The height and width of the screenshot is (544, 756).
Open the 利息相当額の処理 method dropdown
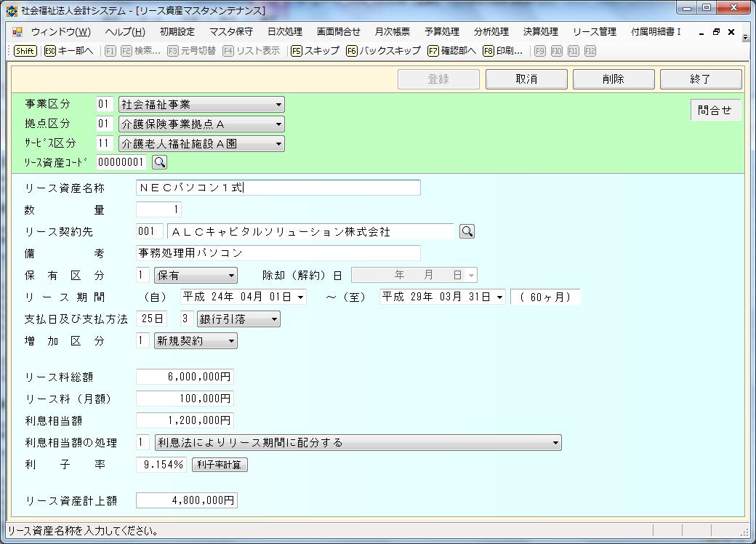(x=555, y=442)
